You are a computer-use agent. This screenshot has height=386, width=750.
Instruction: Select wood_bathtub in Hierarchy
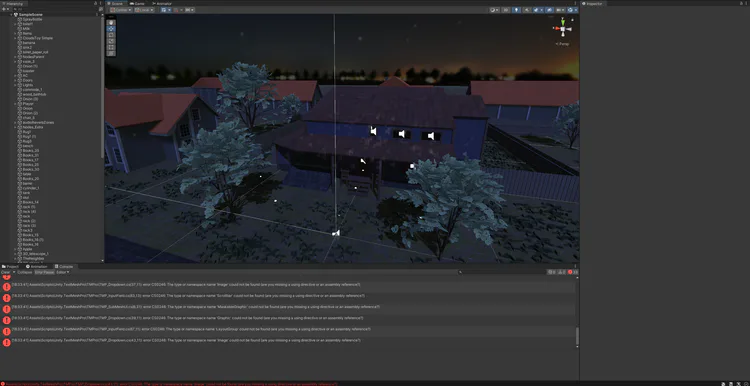tap(33, 94)
